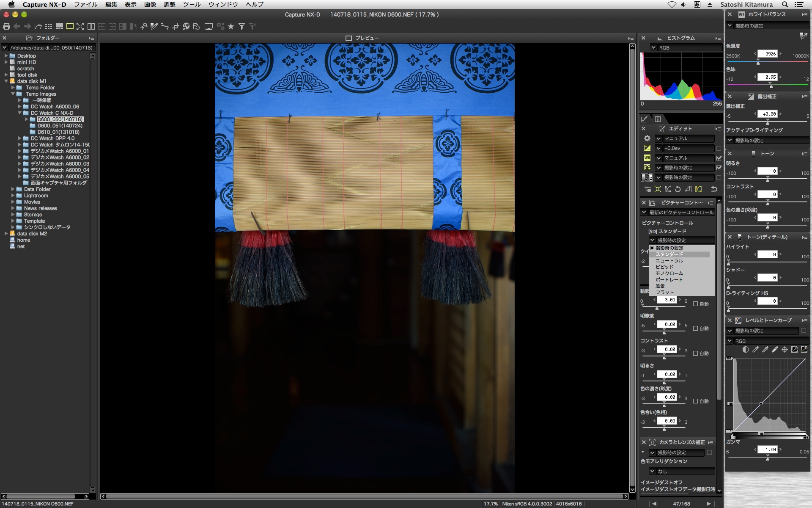Switch to thumbnail grid view
Viewport: 812px width, 508px height.
(49, 26)
